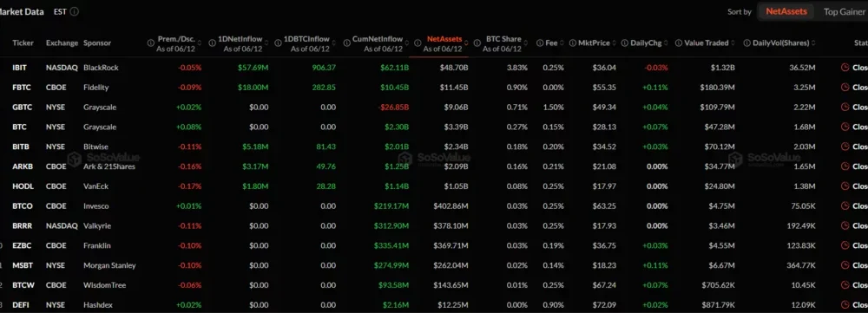Click the 364.77K daily volume cell
Screen dimensions: 868x313
801,265
